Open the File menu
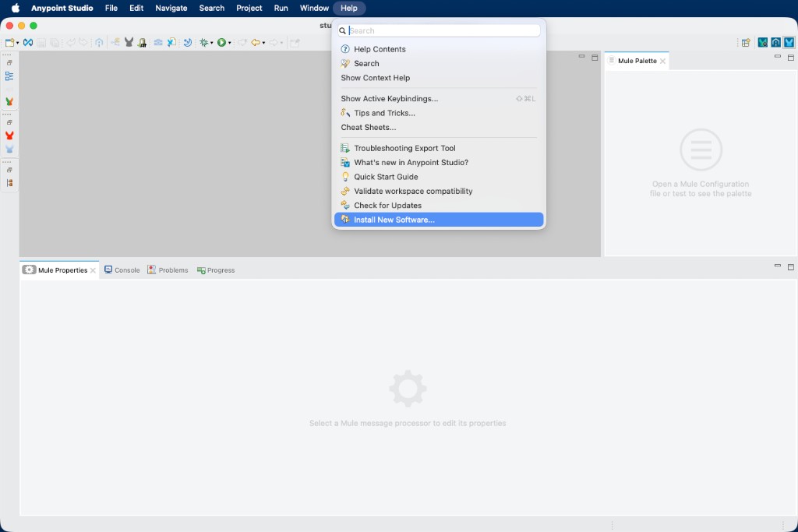 (x=111, y=8)
